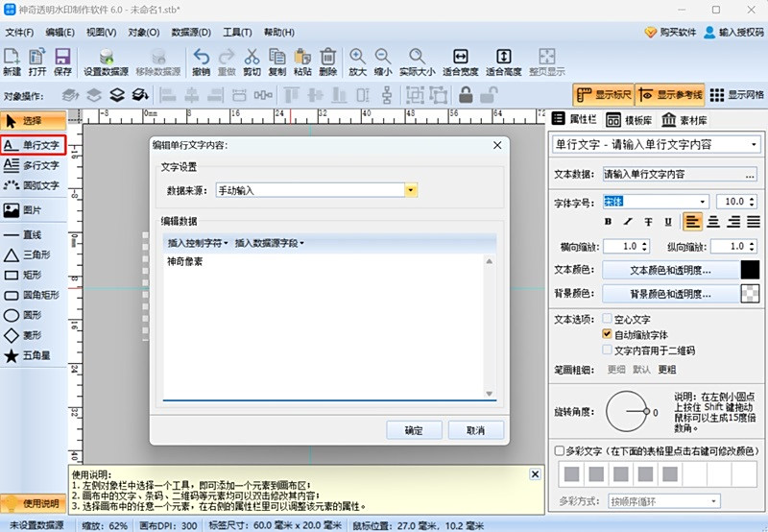Fit to height with 适合高度 icon
This screenshot has height=532, width=768.
pos(503,61)
